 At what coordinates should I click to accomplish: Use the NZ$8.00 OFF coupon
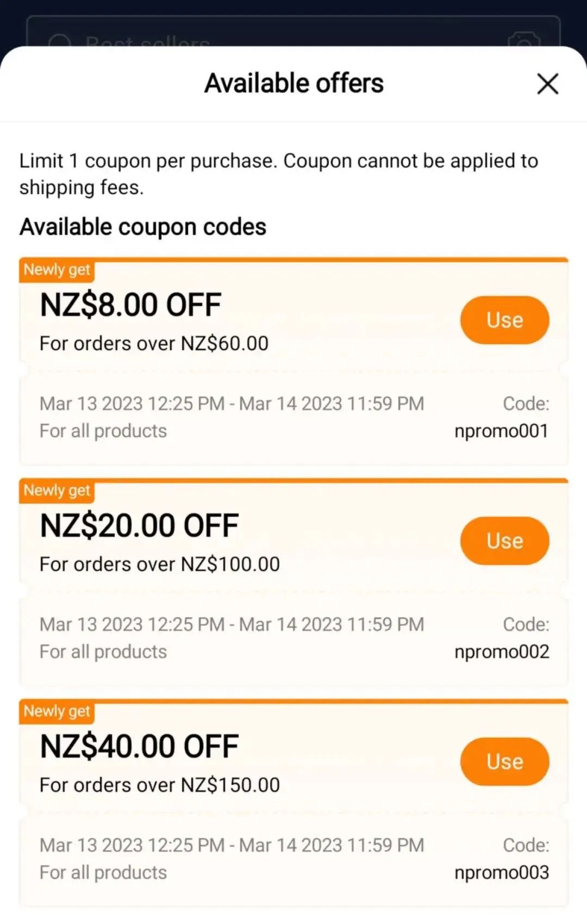[x=504, y=320]
